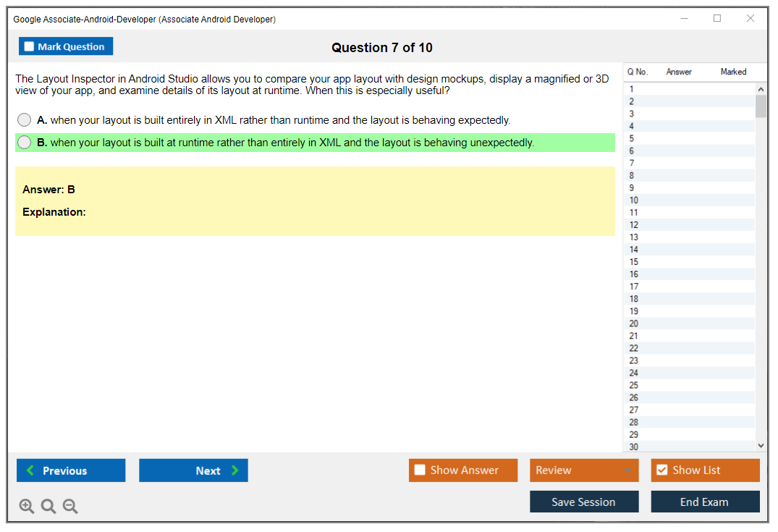Go to question 25 in list

click(634, 385)
